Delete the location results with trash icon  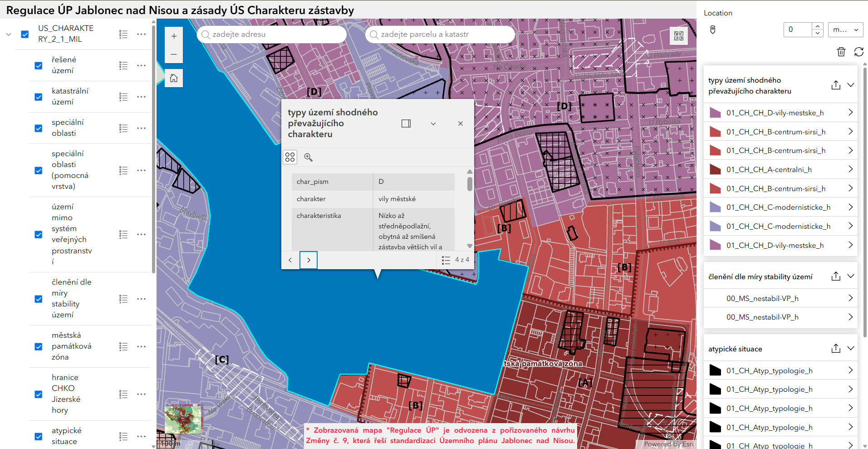(x=841, y=52)
